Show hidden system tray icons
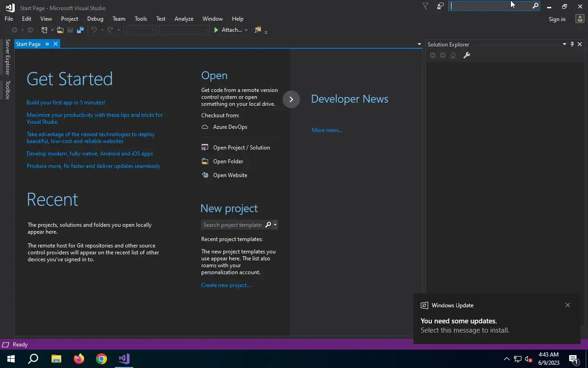Screen dimensions: 588x368 point(507,359)
